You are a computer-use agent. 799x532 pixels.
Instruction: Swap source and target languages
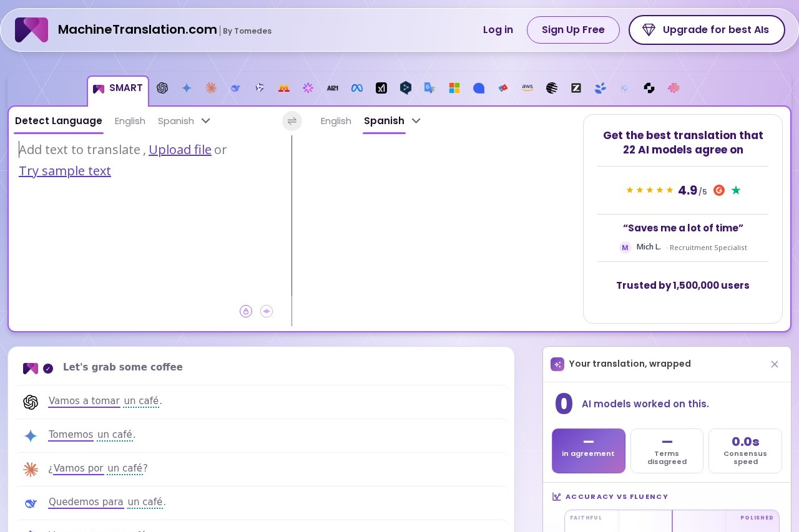pyautogui.click(x=292, y=121)
